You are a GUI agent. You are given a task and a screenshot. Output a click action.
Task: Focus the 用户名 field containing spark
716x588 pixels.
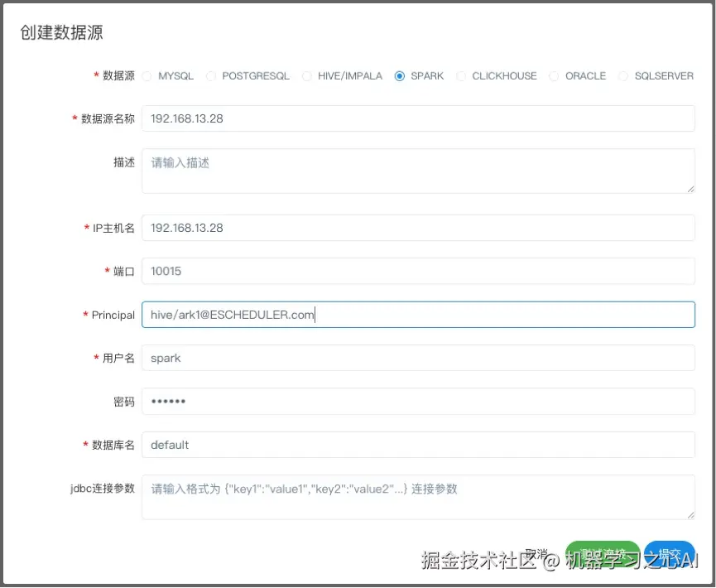pyautogui.click(x=418, y=359)
